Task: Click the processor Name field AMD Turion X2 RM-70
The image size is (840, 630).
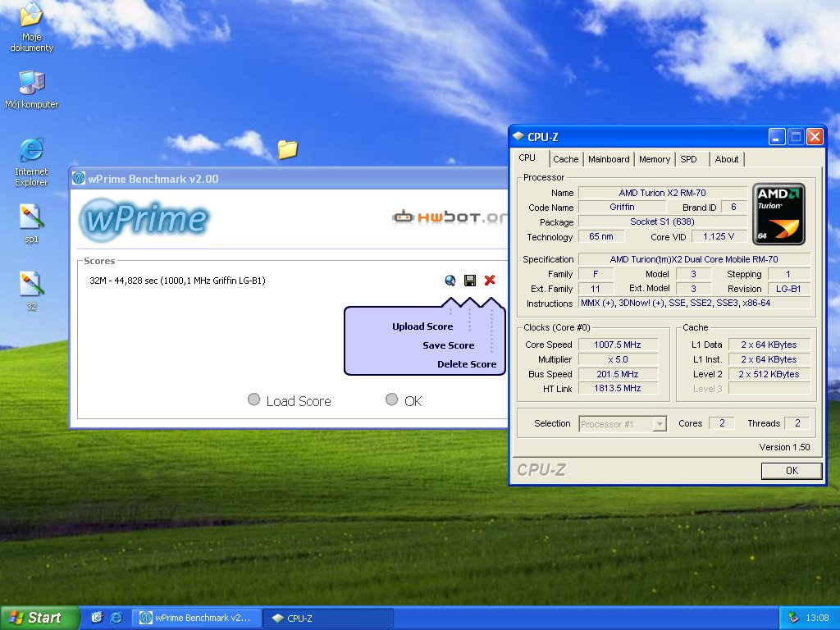Action: (x=662, y=192)
